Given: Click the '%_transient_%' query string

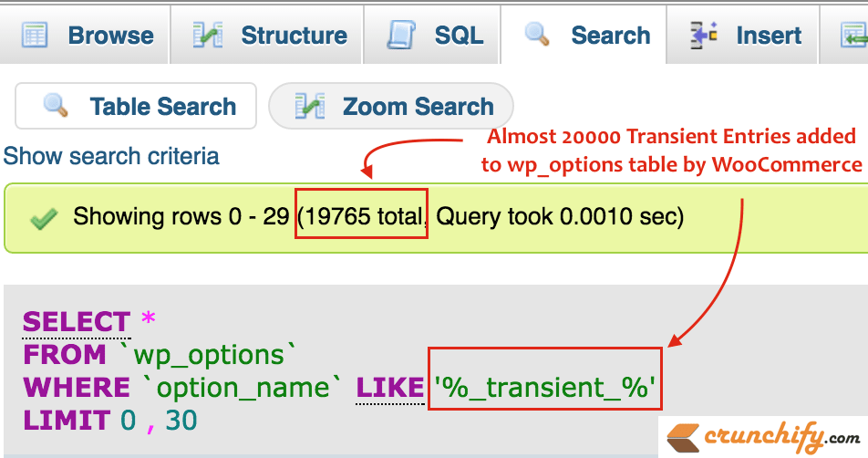Looking at the screenshot, I should (x=544, y=387).
